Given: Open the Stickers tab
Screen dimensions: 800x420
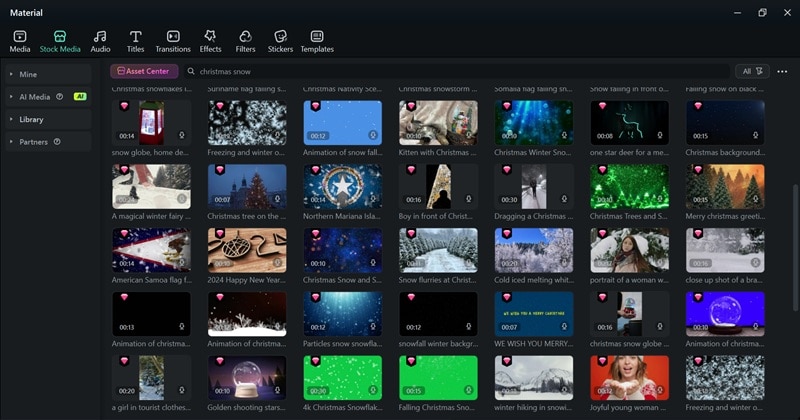Looking at the screenshot, I should pyautogui.click(x=280, y=41).
